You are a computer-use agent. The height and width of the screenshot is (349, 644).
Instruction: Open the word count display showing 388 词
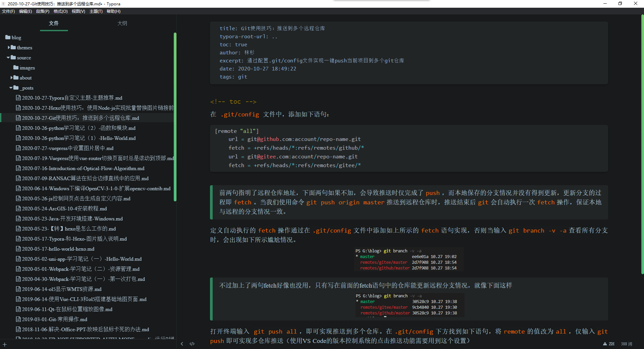[x=626, y=344]
